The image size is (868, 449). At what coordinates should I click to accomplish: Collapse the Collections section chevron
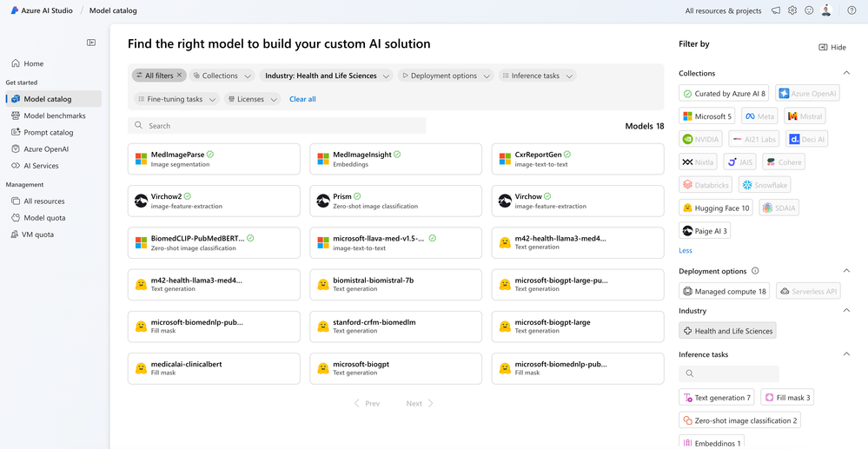click(x=846, y=73)
